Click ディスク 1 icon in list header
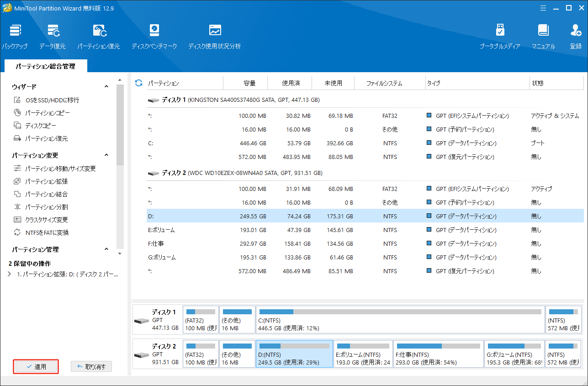 153,100
